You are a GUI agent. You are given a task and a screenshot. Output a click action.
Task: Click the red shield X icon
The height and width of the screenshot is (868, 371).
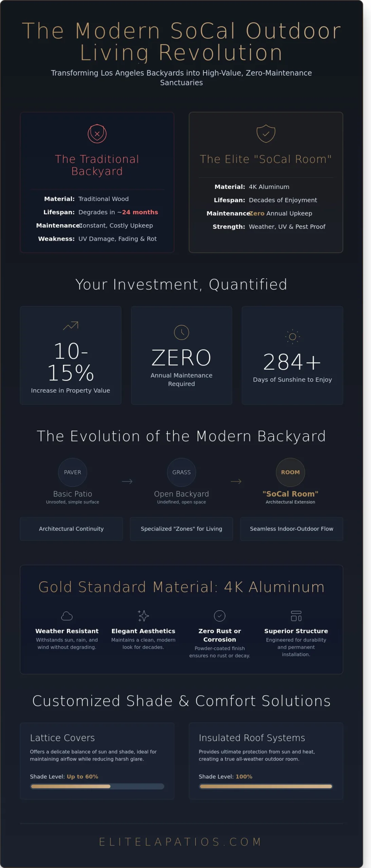click(x=97, y=134)
